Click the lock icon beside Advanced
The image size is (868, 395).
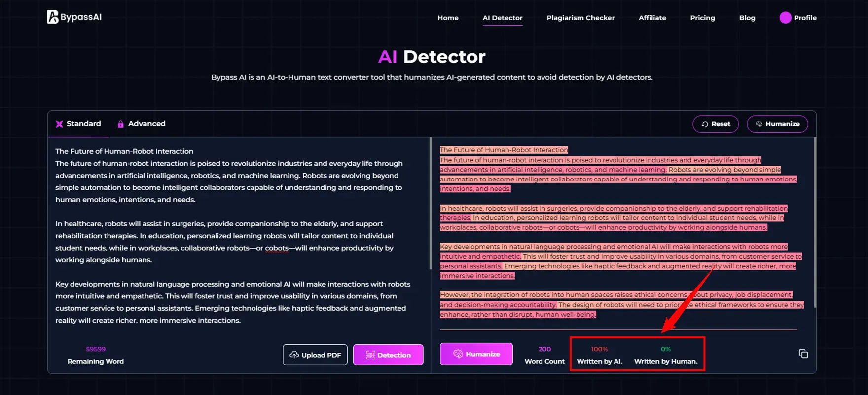tap(120, 124)
